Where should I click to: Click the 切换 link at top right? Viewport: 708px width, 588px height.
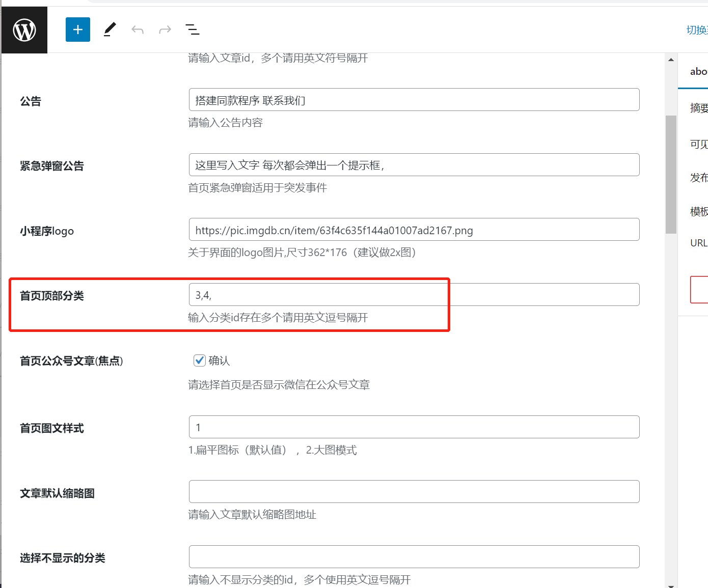click(x=696, y=30)
